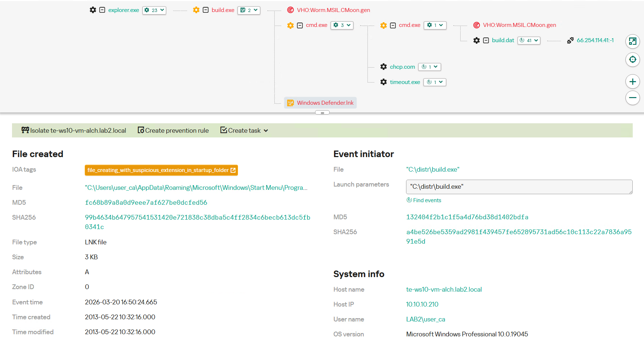Collapse the build.dat node

(x=486, y=40)
